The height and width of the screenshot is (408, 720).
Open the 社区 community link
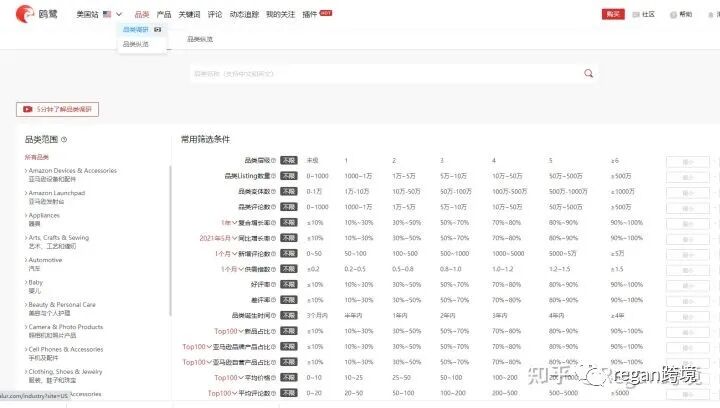tap(643, 15)
